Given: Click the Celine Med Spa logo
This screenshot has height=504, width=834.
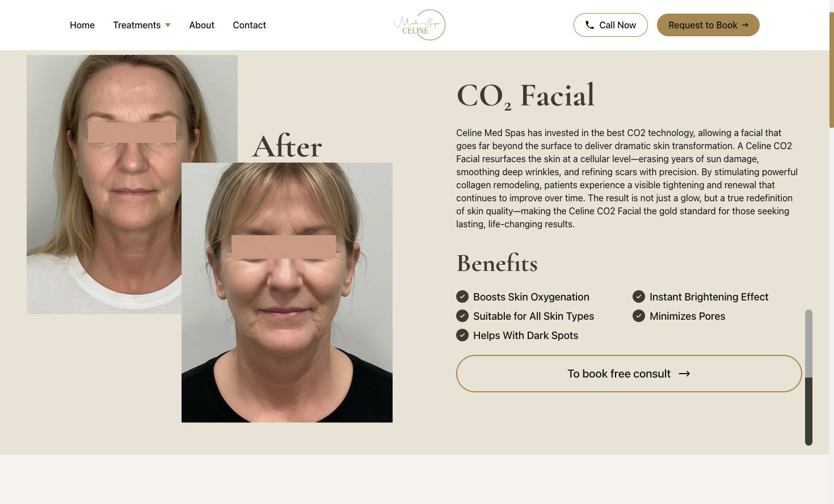Looking at the screenshot, I should (420, 25).
